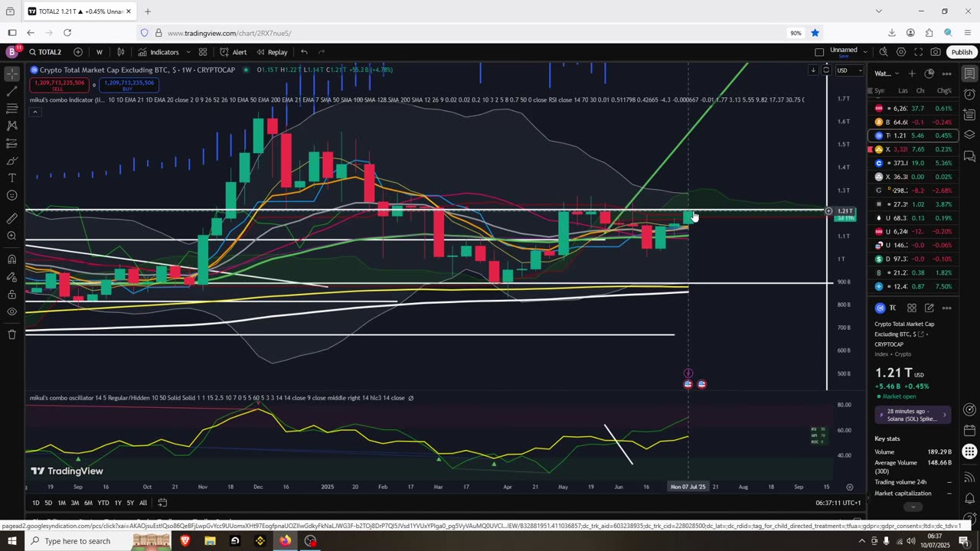
Task: Open indicator templates grid icon
Action: (203, 52)
